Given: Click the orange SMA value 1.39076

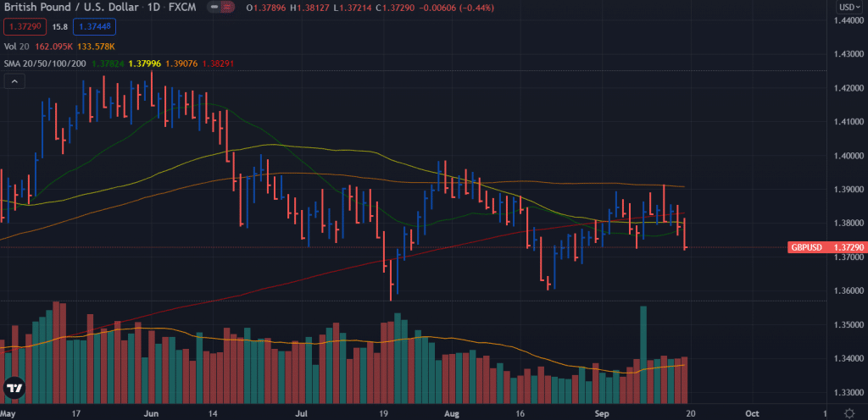Looking at the screenshot, I should (181, 64).
